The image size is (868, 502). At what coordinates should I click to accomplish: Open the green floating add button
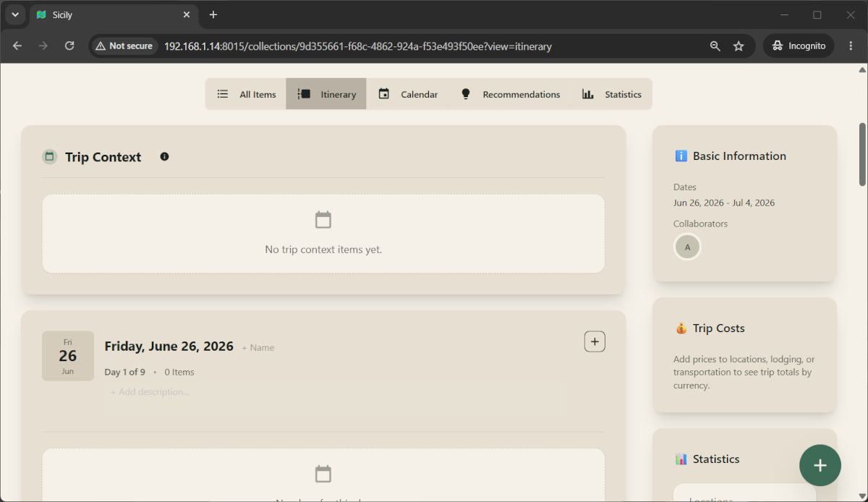click(820, 465)
